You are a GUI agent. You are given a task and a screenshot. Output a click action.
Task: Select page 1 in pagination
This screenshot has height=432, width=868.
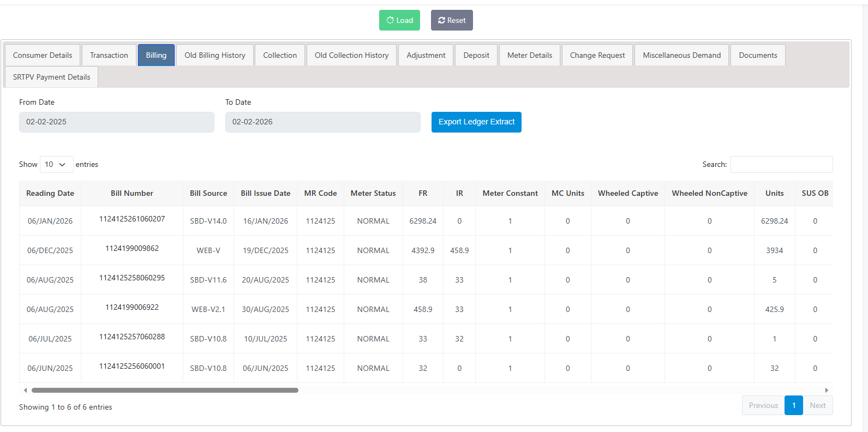tap(793, 405)
